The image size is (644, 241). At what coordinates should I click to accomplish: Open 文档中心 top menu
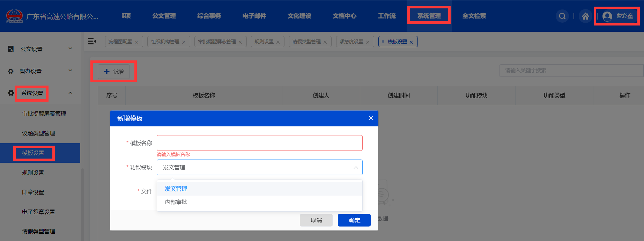[x=345, y=16]
